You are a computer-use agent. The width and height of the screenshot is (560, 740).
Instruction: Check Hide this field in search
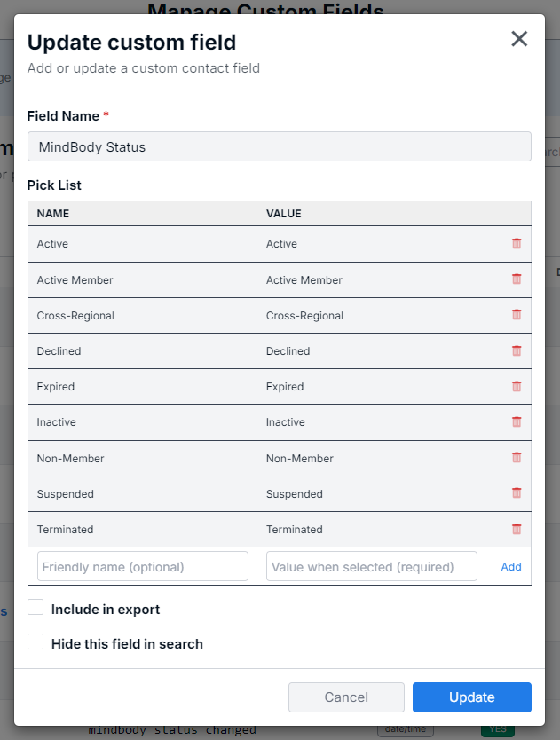click(35, 642)
